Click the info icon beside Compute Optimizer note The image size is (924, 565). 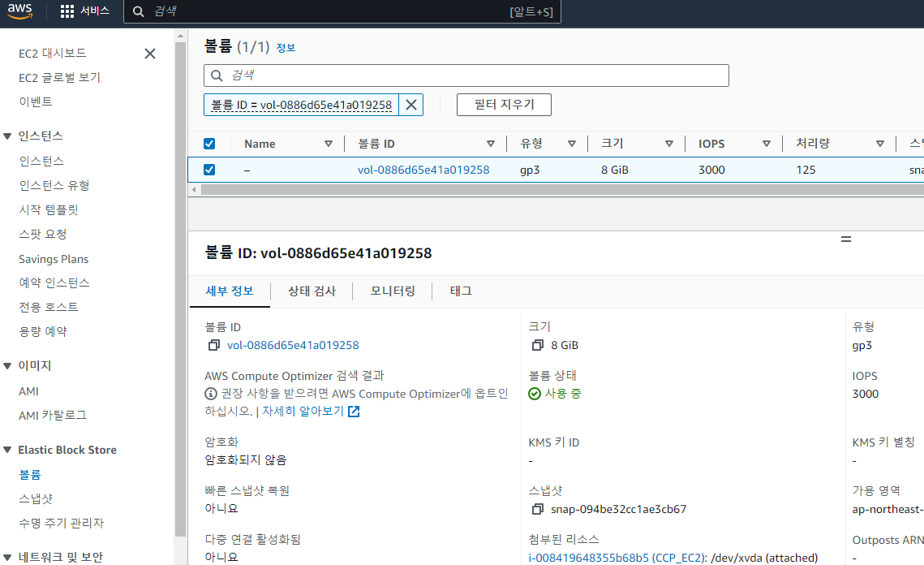(210, 394)
